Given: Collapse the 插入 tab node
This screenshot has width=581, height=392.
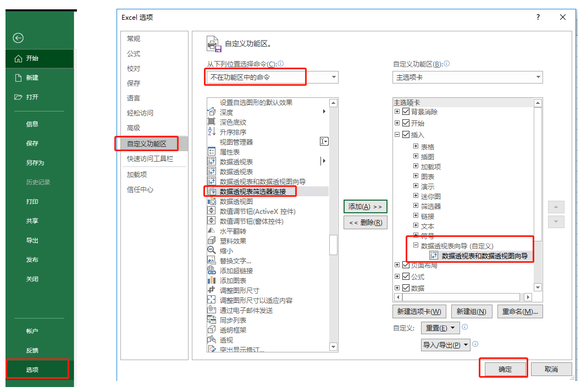Looking at the screenshot, I should 397,135.
